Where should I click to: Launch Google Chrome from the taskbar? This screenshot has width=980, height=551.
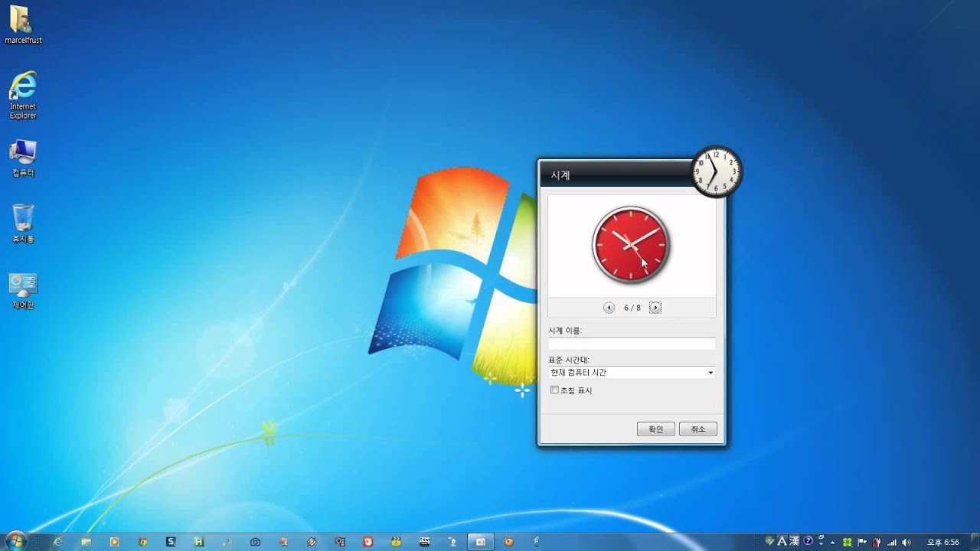(x=142, y=542)
